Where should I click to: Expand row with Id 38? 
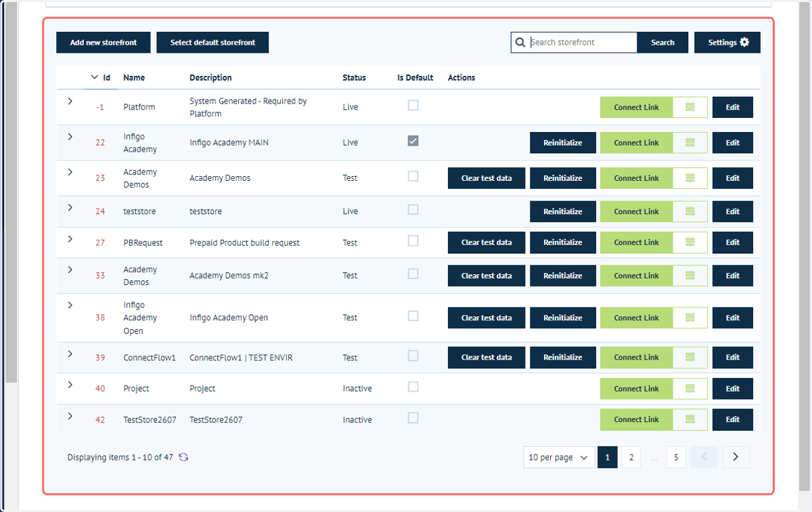pyautogui.click(x=70, y=305)
